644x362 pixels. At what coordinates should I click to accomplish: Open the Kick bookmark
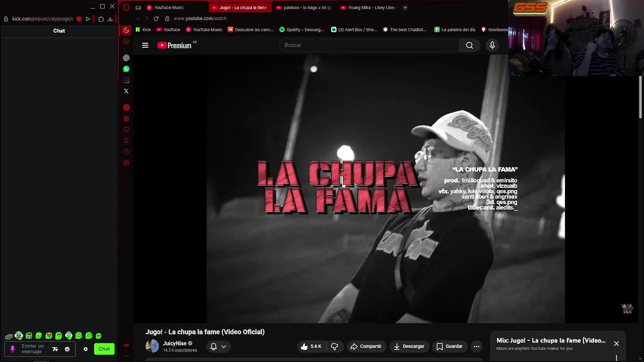(143, 30)
